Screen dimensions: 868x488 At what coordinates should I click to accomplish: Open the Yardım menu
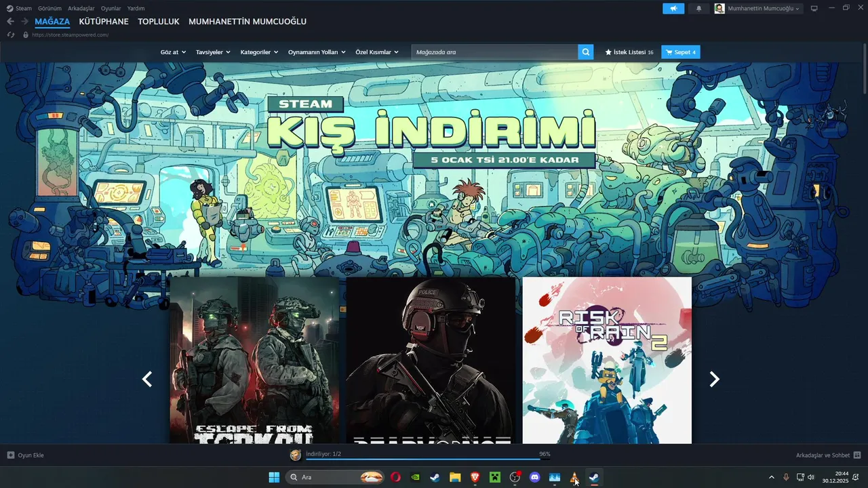coord(136,8)
